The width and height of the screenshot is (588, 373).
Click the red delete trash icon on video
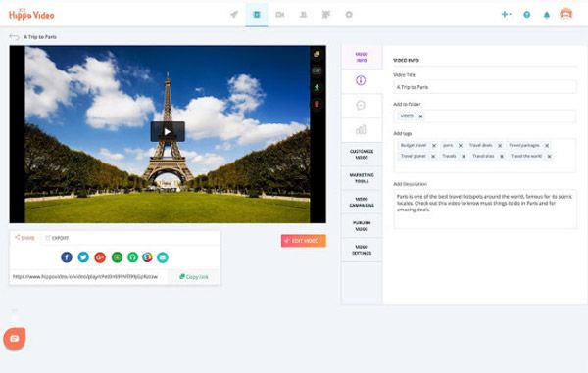[317, 104]
